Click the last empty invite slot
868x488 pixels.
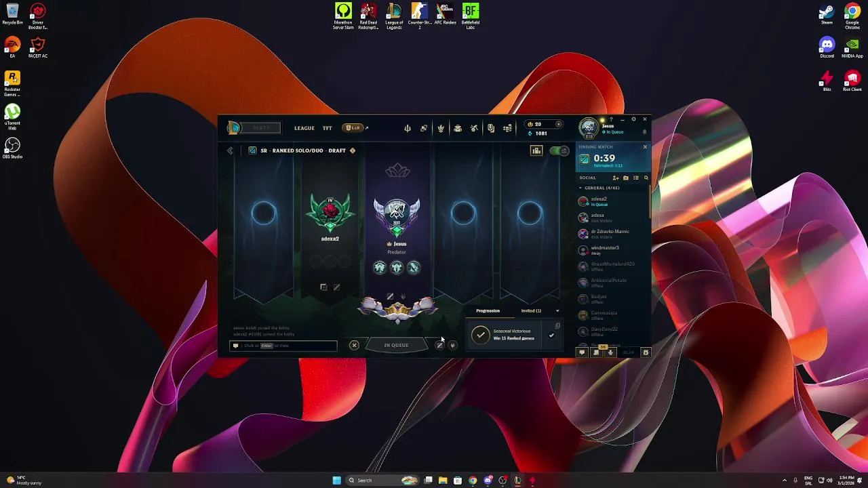(x=530, y=213)
